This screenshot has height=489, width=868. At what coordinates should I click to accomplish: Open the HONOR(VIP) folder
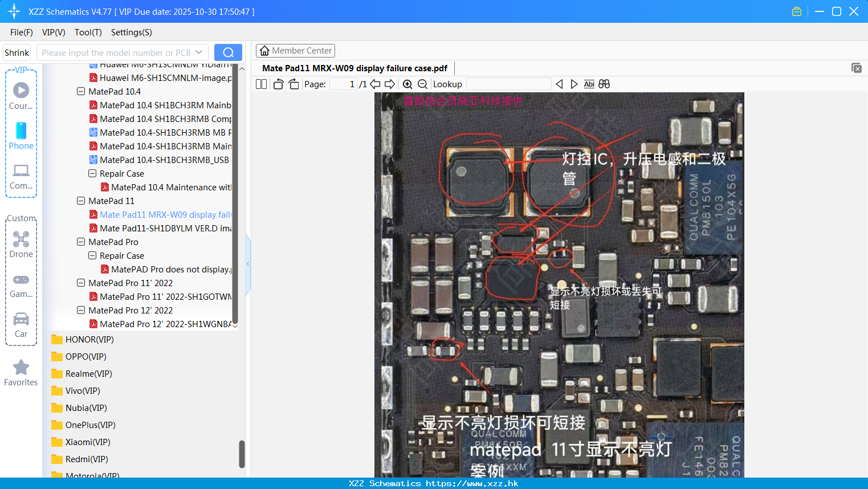83,339
